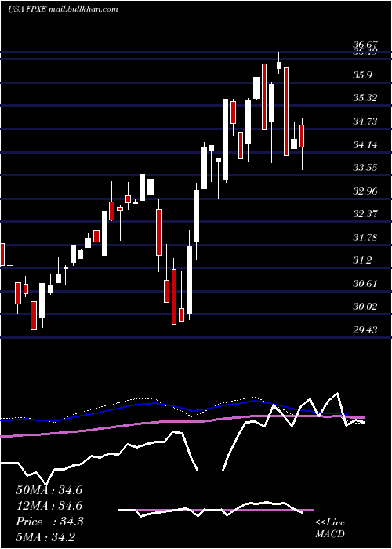This screenshot has width=392, height=549.
Task: Select the 29.43 price axis label
Action: (x=365, y=329)
